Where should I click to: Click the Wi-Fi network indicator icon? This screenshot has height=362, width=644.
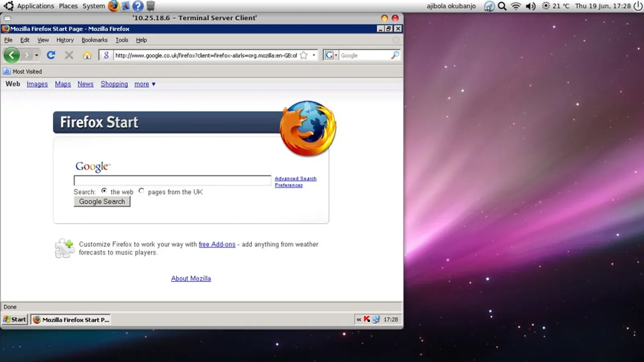(516, 6)
